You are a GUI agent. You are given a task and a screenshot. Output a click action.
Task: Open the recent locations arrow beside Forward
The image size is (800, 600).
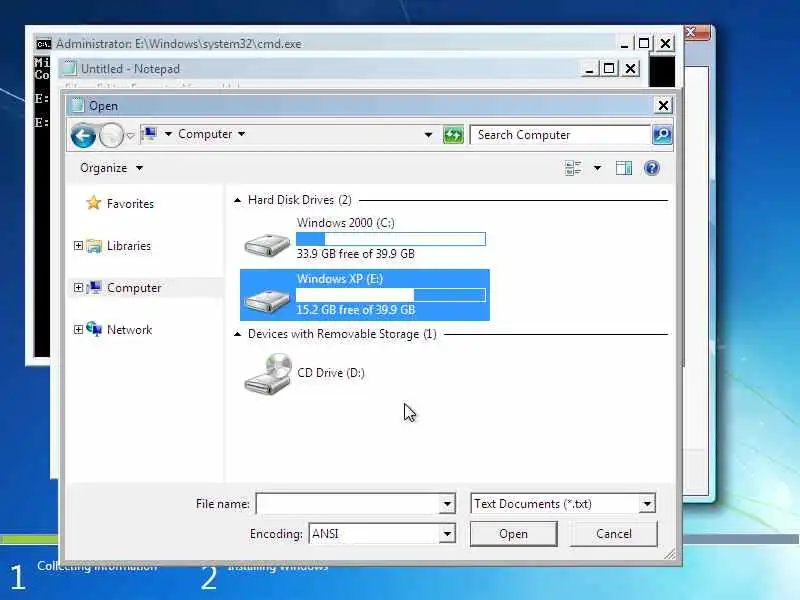tap(131, 136)
